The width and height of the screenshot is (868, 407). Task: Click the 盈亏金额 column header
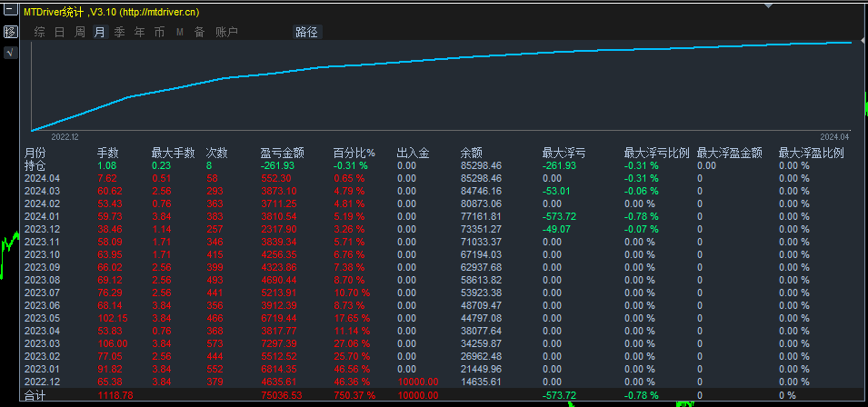click(283, 154)
